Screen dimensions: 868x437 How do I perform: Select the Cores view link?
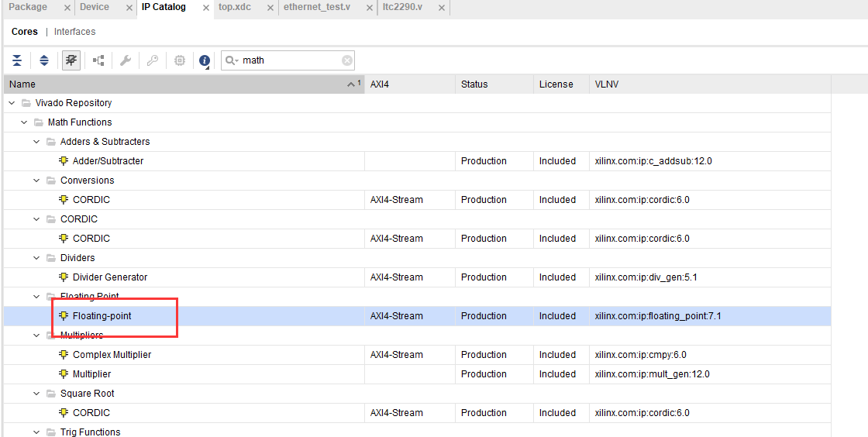24,32
